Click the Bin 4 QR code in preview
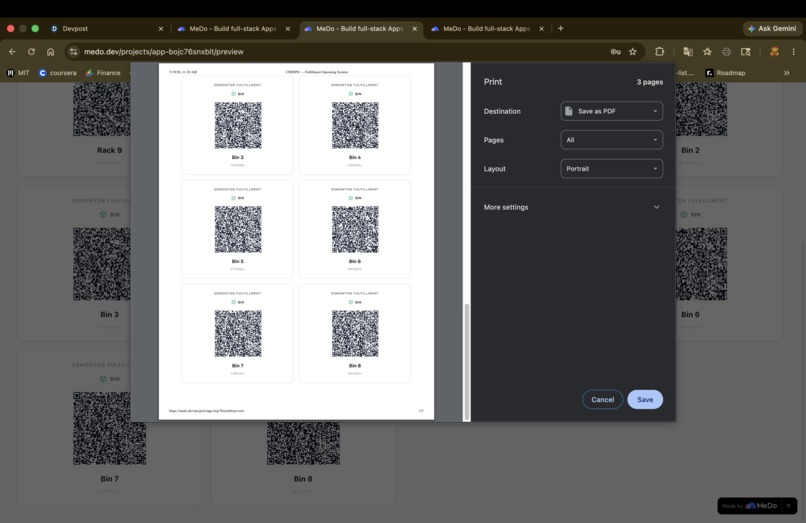806x523 pixels. pos(355,125)
